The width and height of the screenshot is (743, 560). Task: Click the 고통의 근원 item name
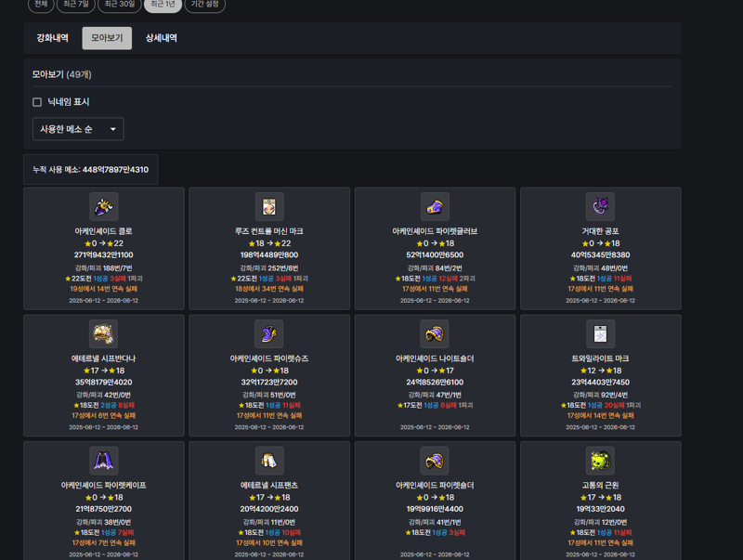(x=600, y=486)
